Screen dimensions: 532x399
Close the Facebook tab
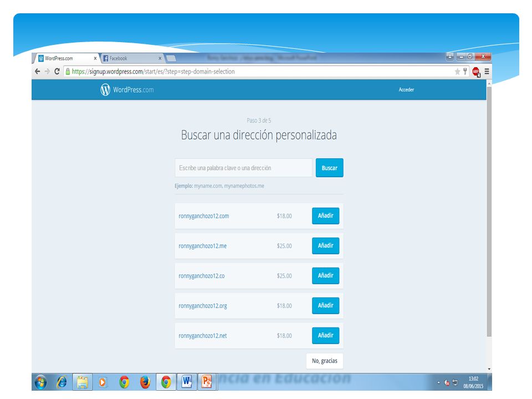(x=160, y=58)
